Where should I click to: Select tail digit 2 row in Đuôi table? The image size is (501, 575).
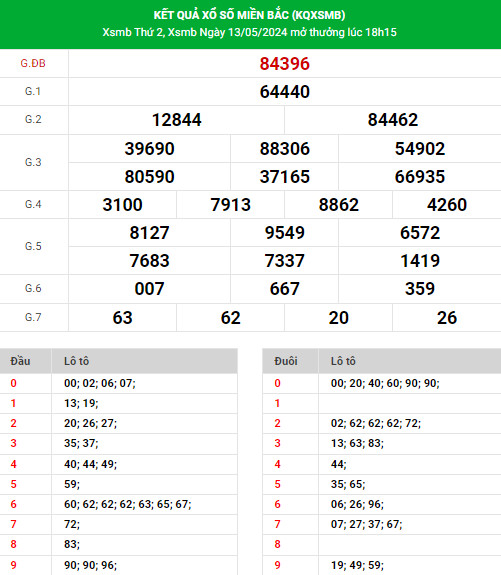pos(382,423)
